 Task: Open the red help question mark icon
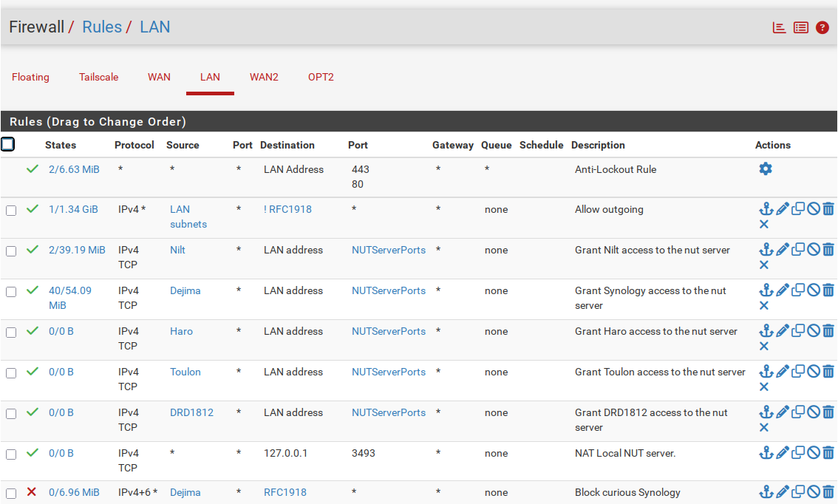click(x=822, y=27)
